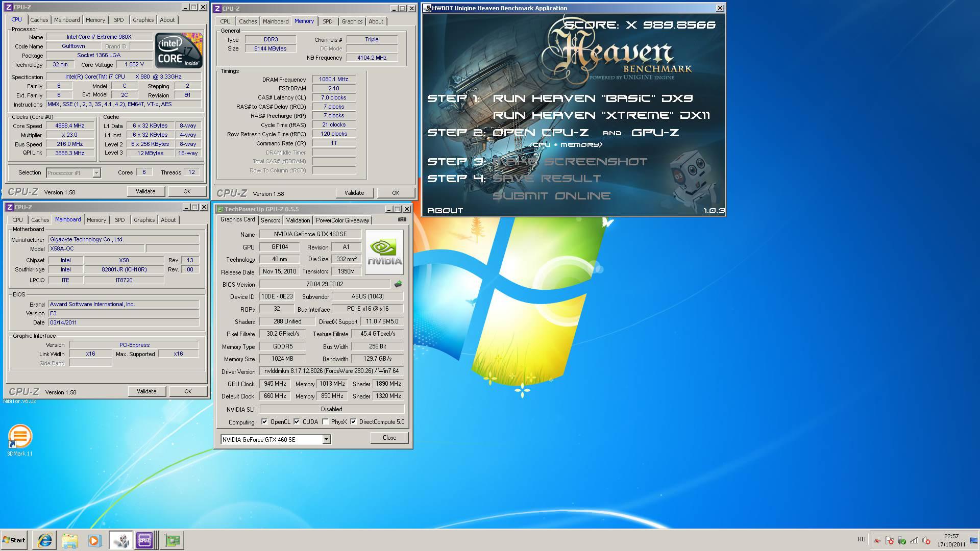Click OK in the CPU-Z Mainboard window
Image resolution: width=980 pixels, height=551 pixels.
point(188,391)
